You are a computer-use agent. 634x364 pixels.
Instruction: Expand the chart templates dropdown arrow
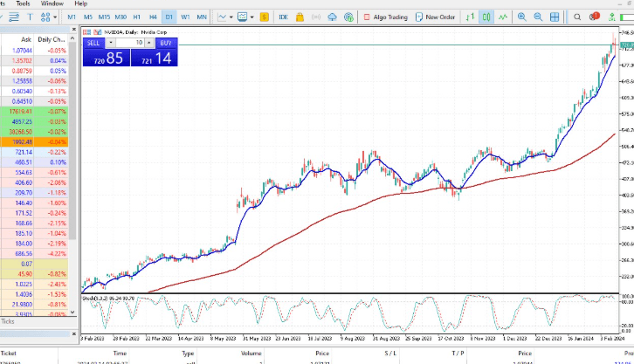tap(252, 17)
